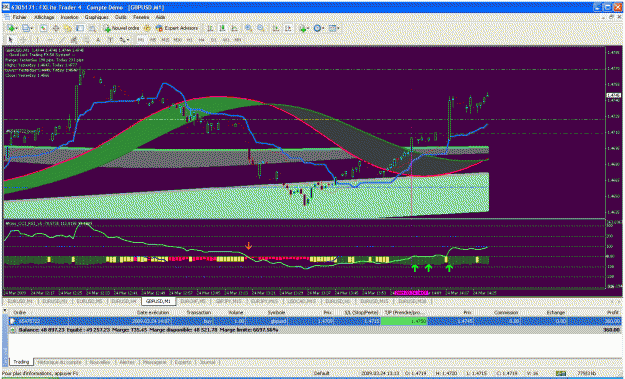
Task: Switch the chart to M5 timeframe
Action: coord(153,39)
